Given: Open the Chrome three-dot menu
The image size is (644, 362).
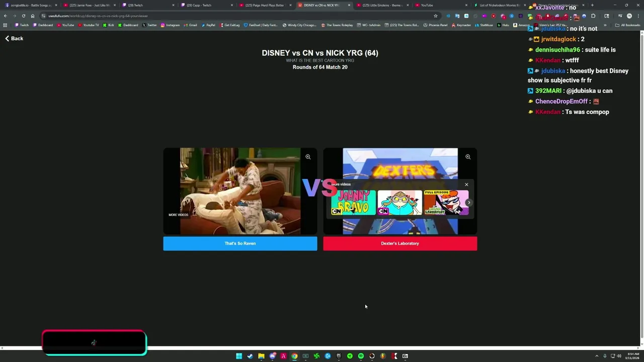Looking at the screenshot, I should click(638, 16).
